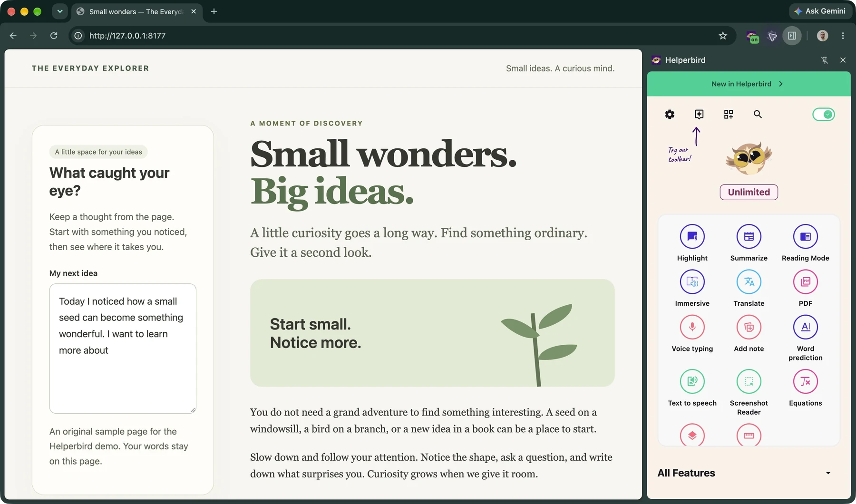Open Helperbird settings gear
Screen dimensions: 856x504
670,114
